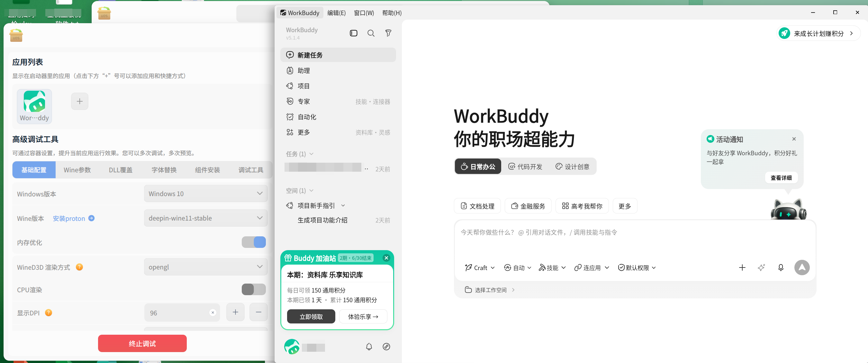Switch to the Wine参数 tab
The image size is (868, 363).
tap(77, 170)
